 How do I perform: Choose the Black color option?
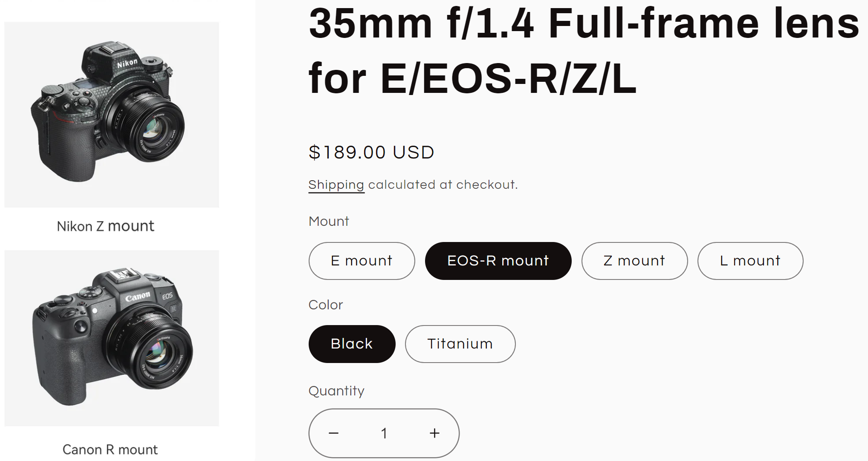tap(352, 344)
